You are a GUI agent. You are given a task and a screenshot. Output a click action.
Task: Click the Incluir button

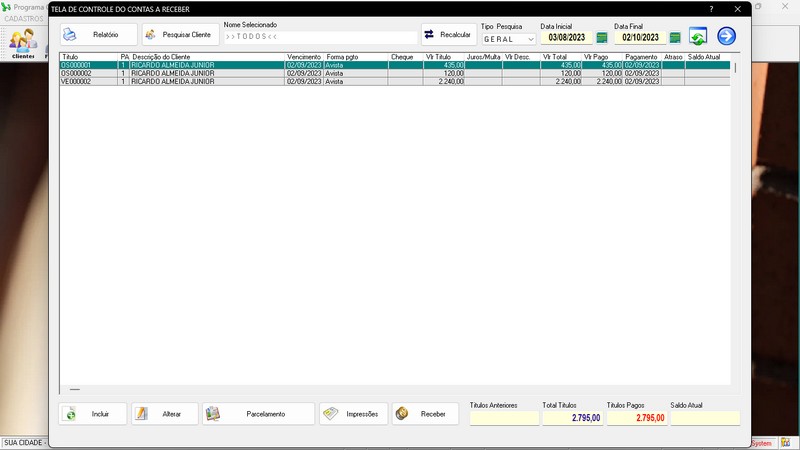pyautogui.click(x=93, y=414)
